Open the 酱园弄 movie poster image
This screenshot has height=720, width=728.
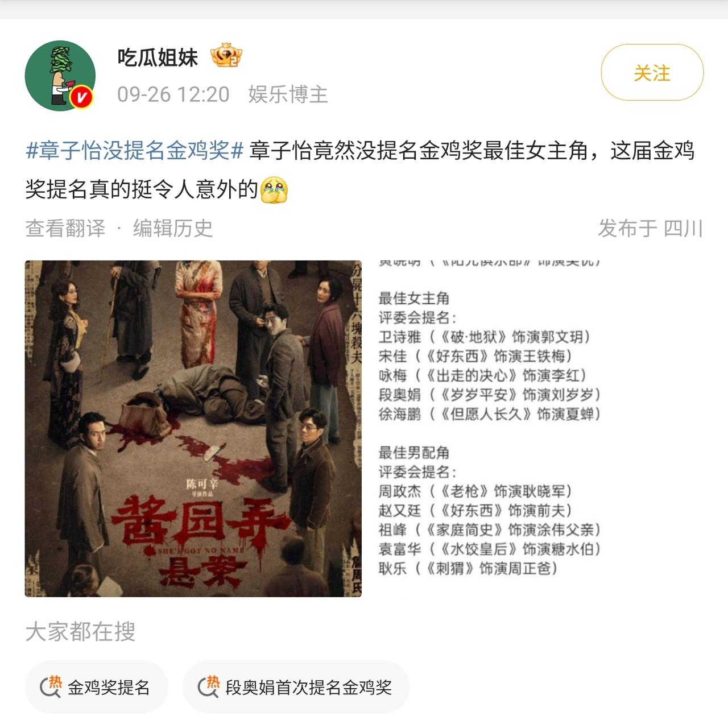[193, 429]
